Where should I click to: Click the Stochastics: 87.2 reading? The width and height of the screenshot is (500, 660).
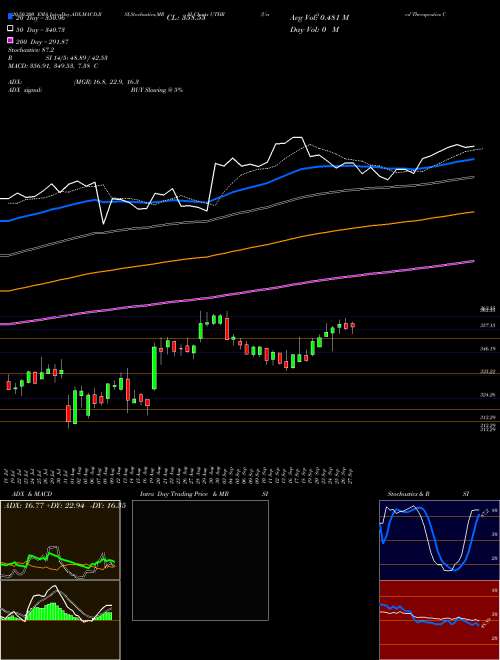[31, 50]
